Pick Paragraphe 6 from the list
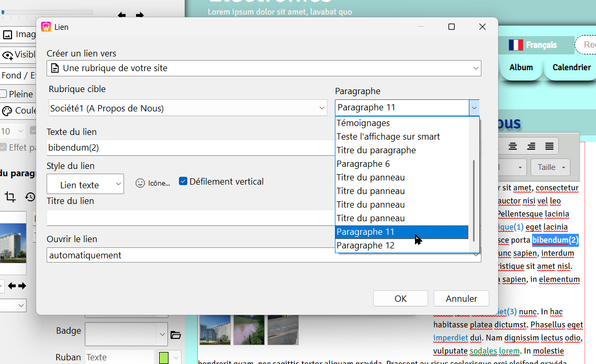 tap(363, 164)
